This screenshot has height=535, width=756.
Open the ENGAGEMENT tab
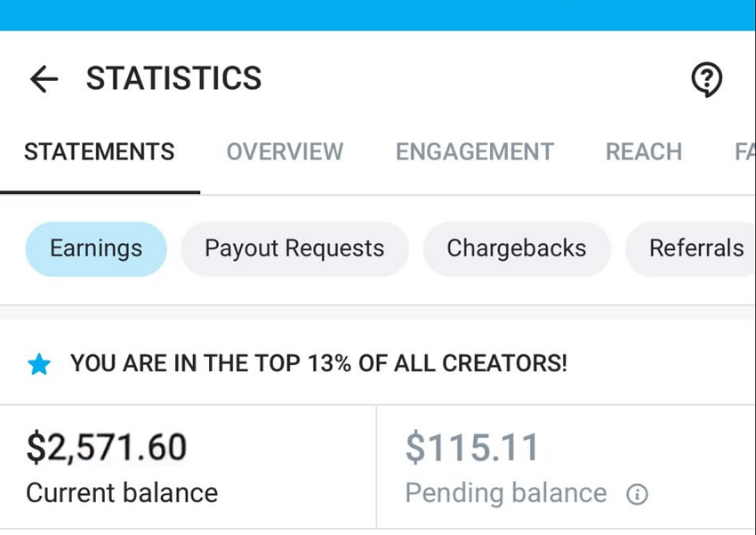(x=474, y=152)
